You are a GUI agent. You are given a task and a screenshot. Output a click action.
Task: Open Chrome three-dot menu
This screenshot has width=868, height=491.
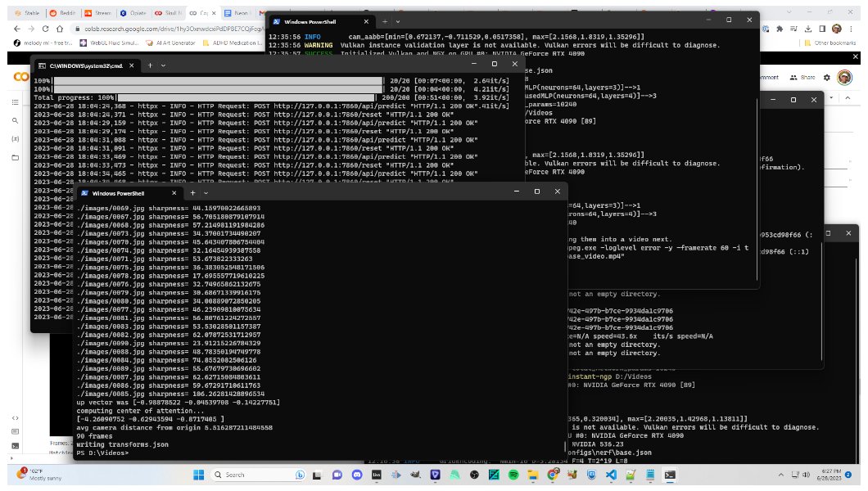(851, 29)
